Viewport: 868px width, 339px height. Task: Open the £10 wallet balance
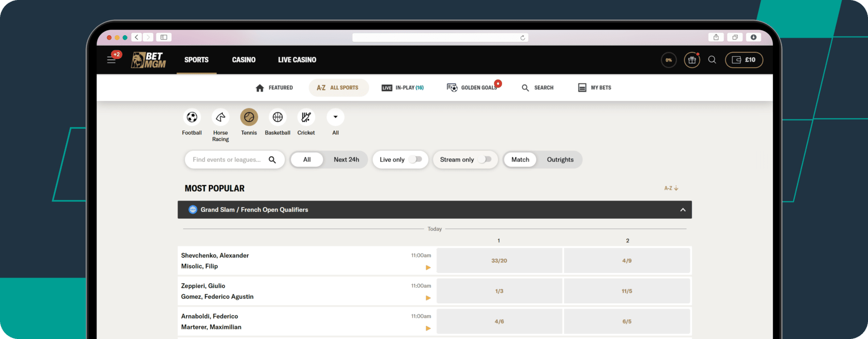tap(744, 60)
